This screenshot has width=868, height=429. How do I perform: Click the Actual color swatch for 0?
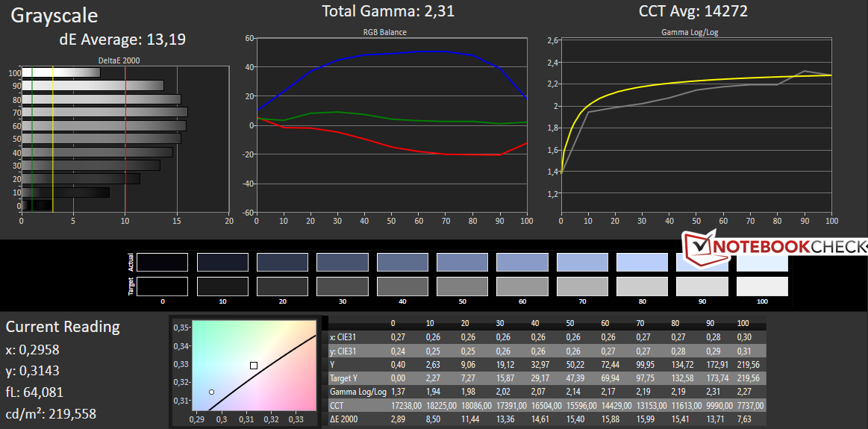[162, 263]
